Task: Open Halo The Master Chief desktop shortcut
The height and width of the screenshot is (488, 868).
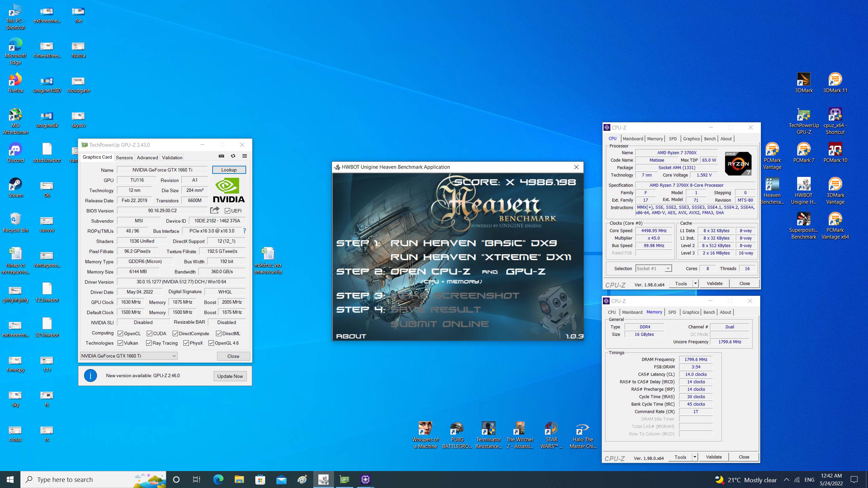Action: coord(583,435)
